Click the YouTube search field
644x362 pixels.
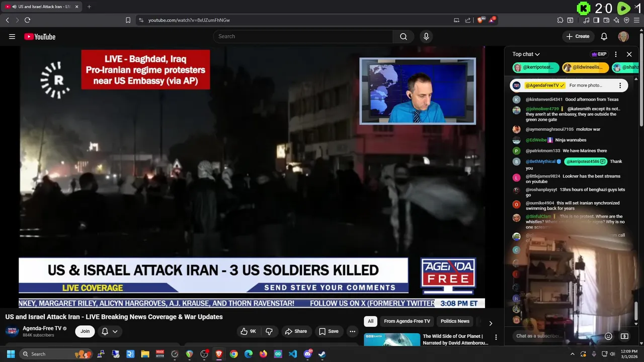point(303,36)
